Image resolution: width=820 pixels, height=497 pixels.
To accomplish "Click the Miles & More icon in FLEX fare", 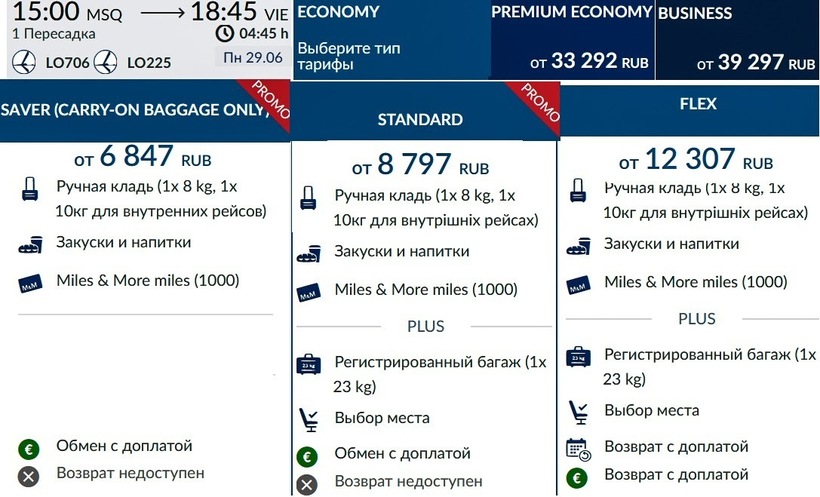I will [x=578, y=285].
